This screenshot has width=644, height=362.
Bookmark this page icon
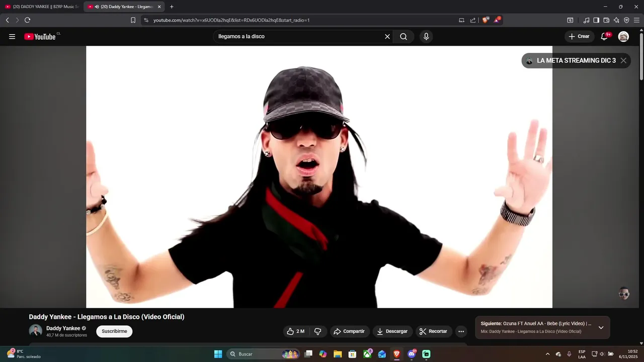133,20
